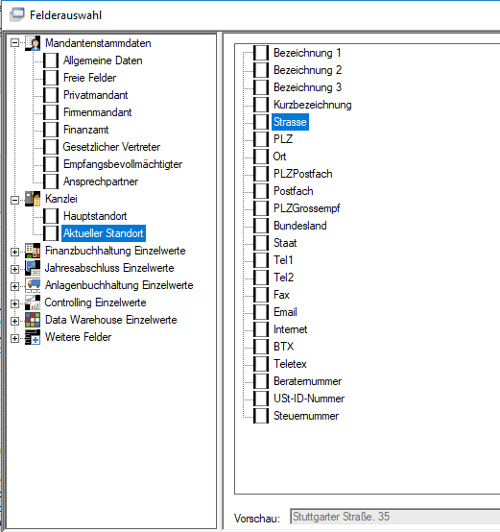This screenshot has height=532, width=500.
Task: Tick the Ort field checkbox
Action: tap(261, 156)
